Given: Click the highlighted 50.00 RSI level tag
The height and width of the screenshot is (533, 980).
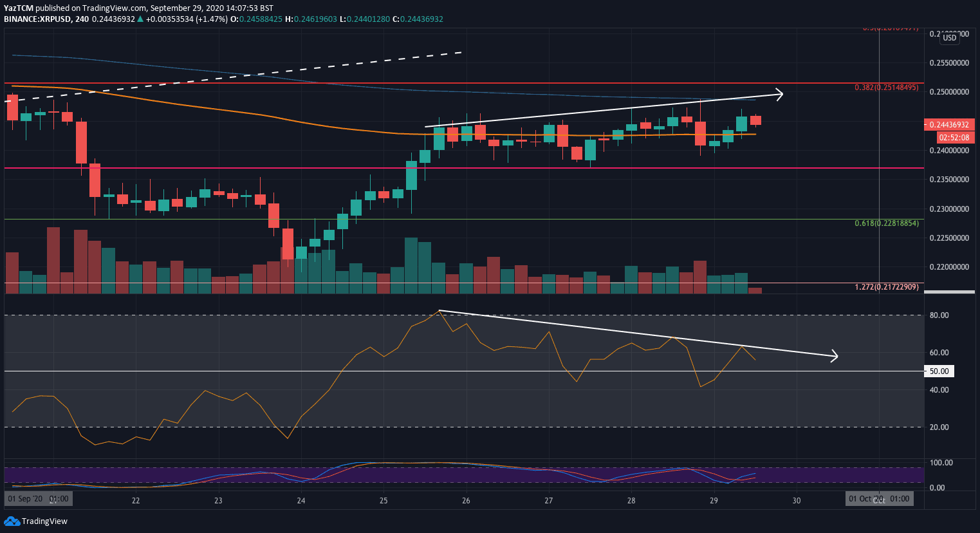Looking at the screenshot, I should [939, 371].
